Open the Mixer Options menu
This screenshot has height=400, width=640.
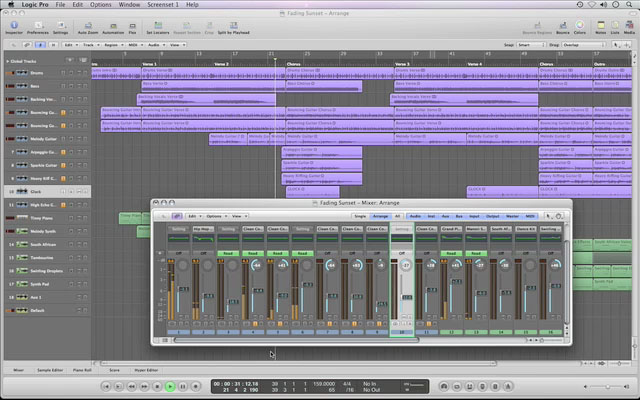(216, 216)
